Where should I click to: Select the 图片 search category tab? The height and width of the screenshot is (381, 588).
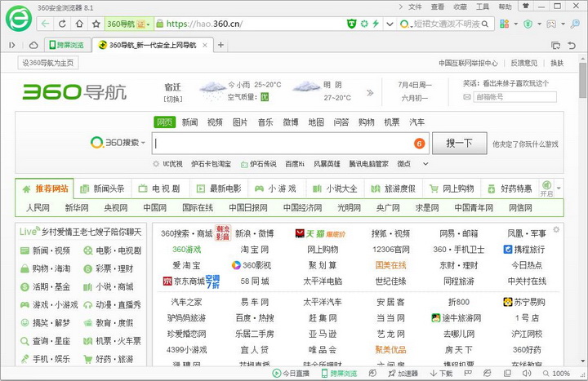[x=240, y=122]
